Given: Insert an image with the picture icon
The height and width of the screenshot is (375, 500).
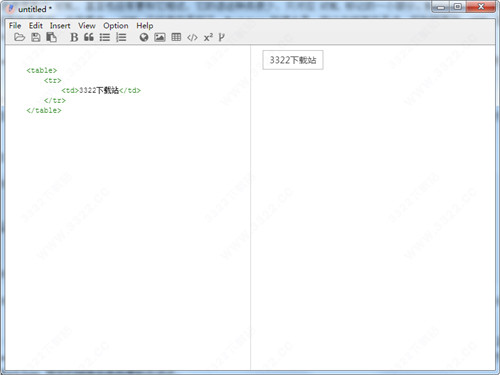Looking at the screenshot, I should click(x=160, y=37).
